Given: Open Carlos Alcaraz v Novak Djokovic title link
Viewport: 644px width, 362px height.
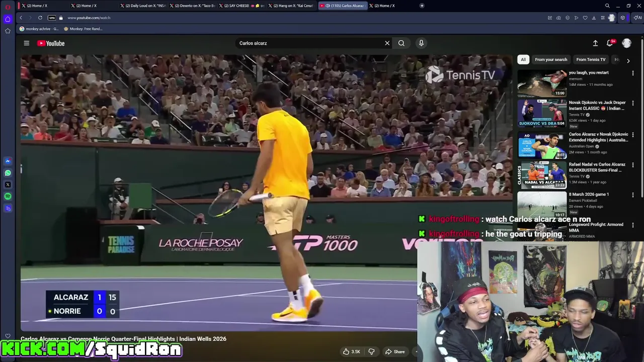Looking at the screenshot, I should pyautogui.click(x=598, y=137).
